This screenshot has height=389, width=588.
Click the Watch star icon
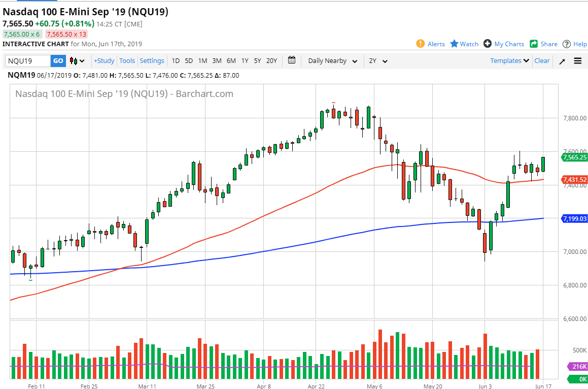pos(454,44)
